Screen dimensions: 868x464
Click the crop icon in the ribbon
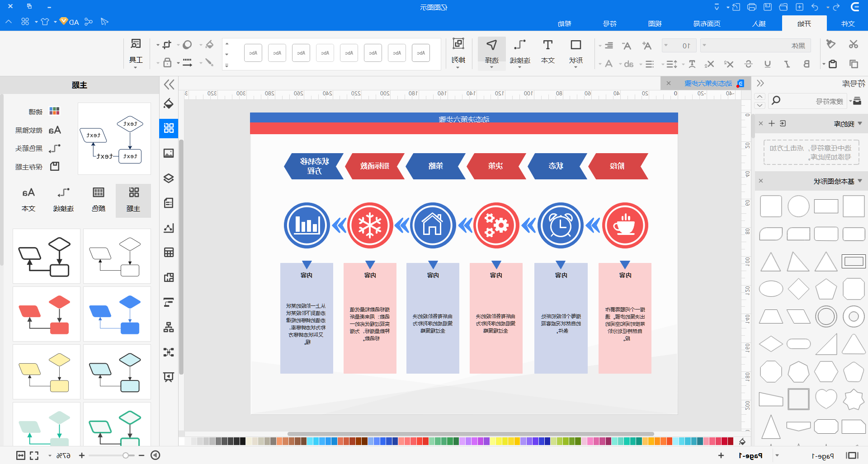[167, 44]
